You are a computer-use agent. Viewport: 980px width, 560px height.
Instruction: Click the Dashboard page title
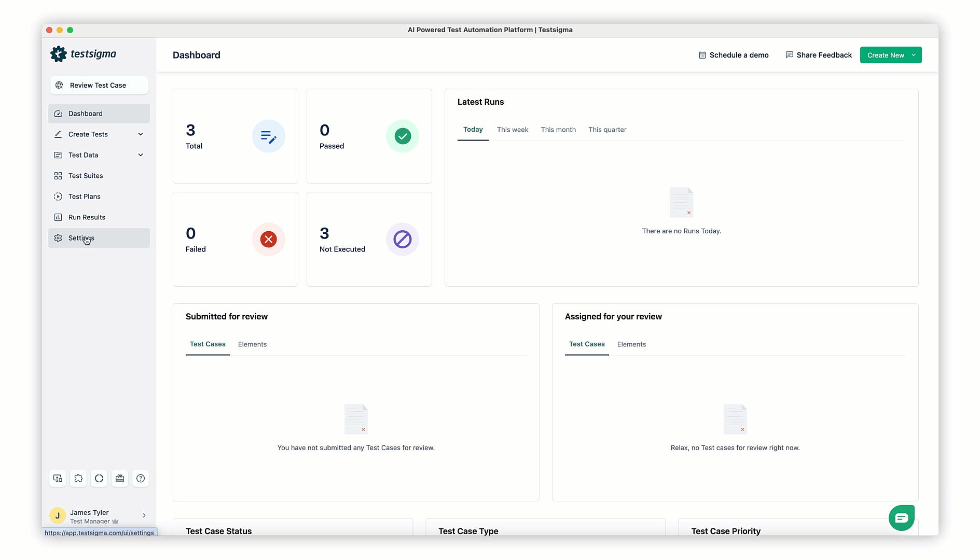click(x=197, y=55)
